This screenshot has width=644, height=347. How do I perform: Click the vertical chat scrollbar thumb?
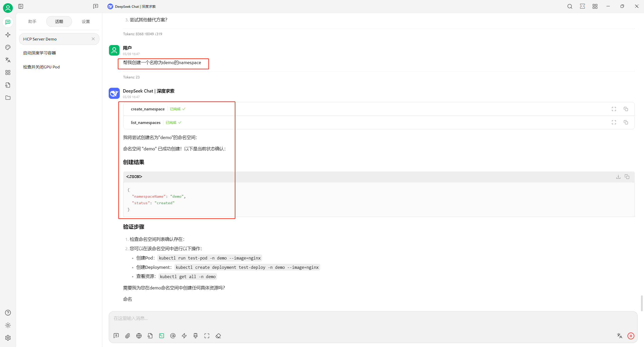pos(642,303)
